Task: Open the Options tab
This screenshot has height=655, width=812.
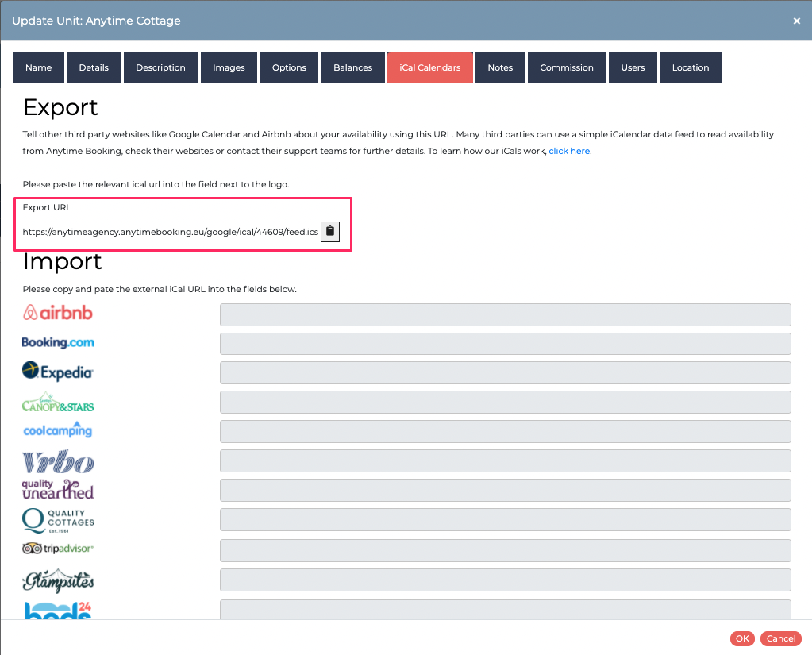Action: tap(289, 67)
